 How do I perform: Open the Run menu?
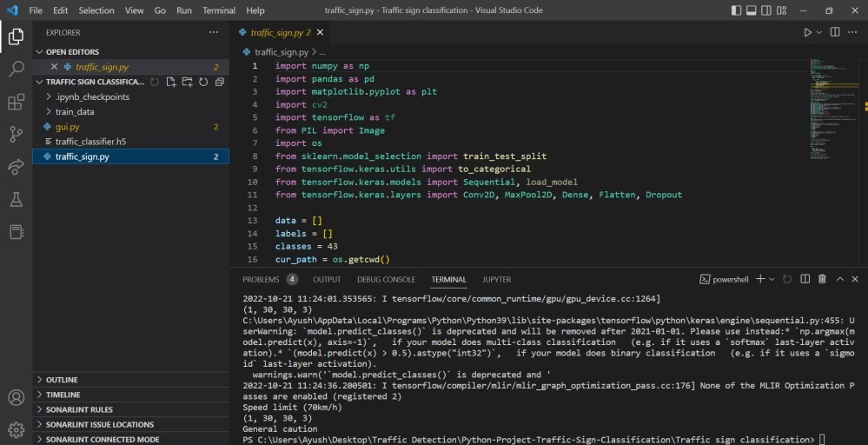click(x=184, y=10)
